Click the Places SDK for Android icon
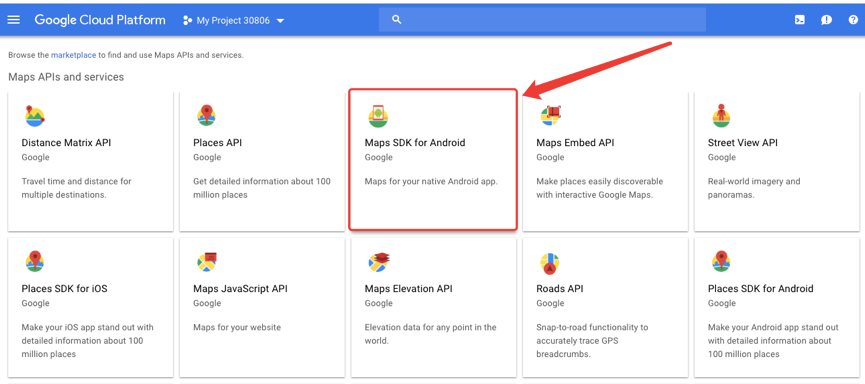This screenshot has height=384, width=865. point(721,261)
